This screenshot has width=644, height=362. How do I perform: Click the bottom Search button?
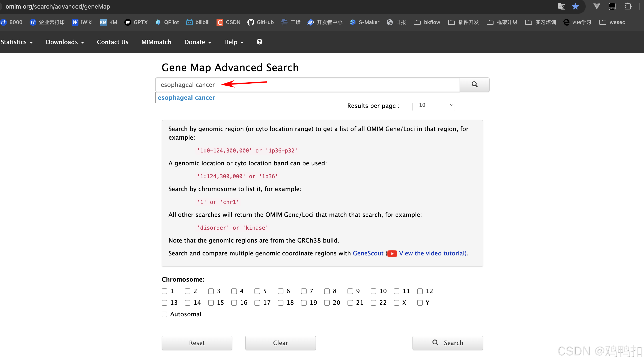click(x=447, y=343)
